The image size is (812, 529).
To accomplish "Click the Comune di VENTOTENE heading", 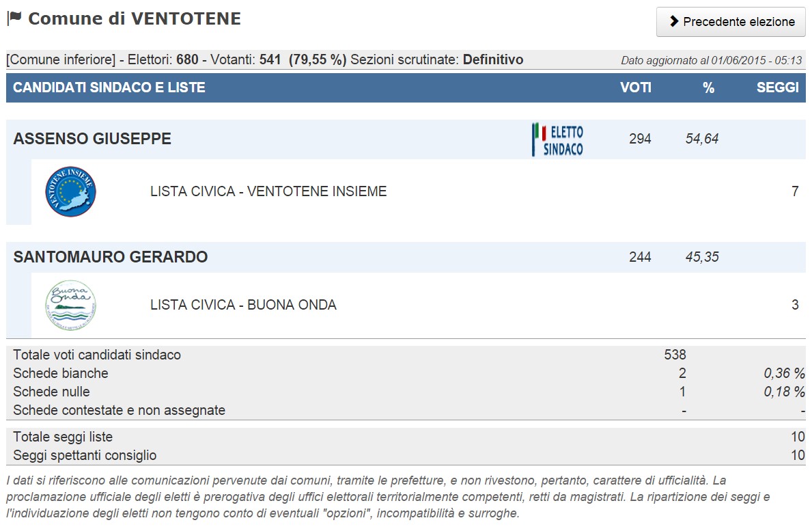I will coord(135,18).
